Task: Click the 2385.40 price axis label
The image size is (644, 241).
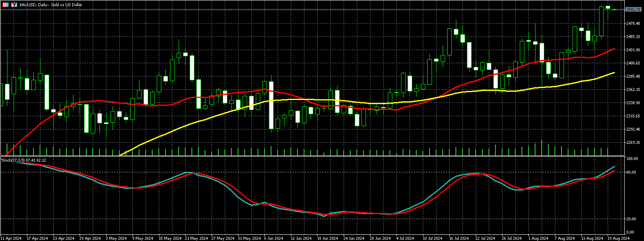Action: tap(632, 76)
